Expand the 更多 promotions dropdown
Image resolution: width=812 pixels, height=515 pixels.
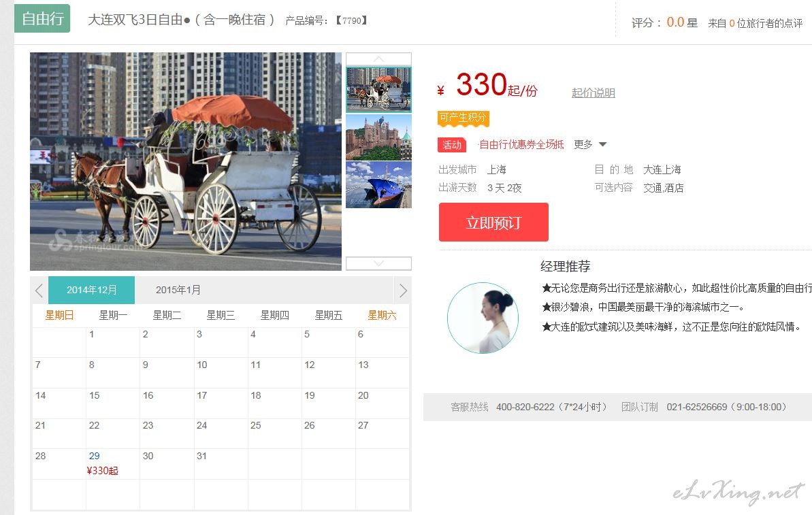tap(590, 144)
